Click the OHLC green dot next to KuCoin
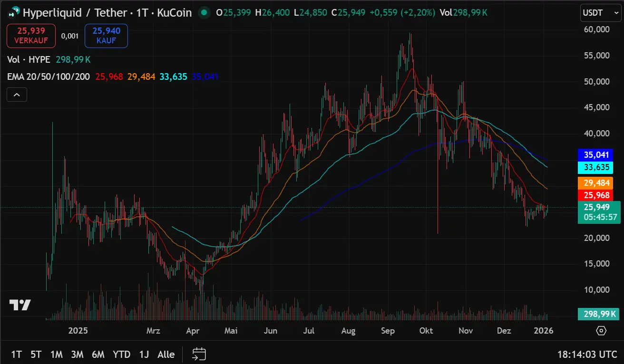The height and width of the screenshot is (364, 624). 204,13
